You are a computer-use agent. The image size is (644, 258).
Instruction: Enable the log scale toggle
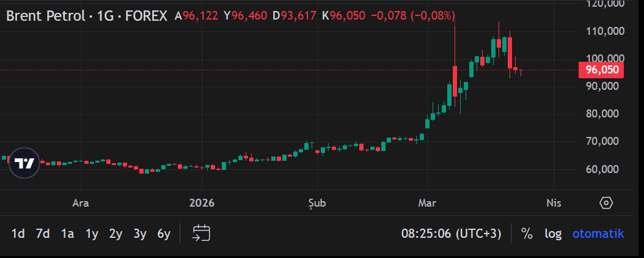553,234
